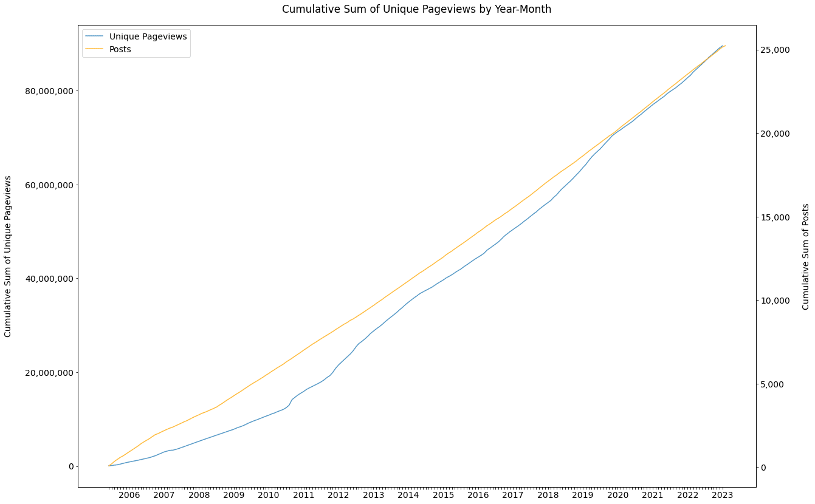Click the 2022 x-axis label

tap(687, 495)
